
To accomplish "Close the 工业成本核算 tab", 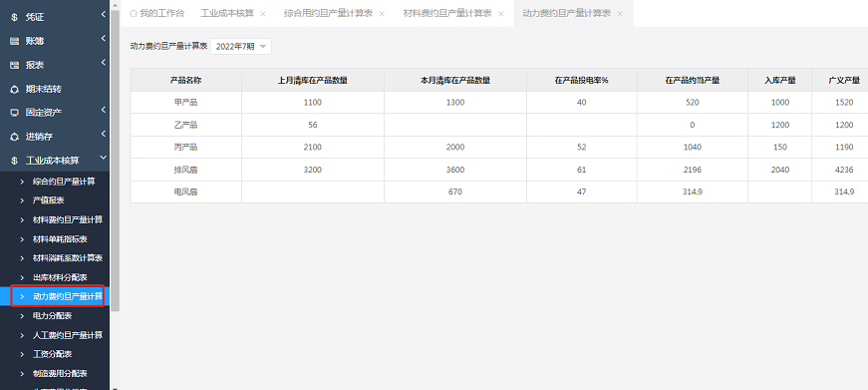I will 263,14.
